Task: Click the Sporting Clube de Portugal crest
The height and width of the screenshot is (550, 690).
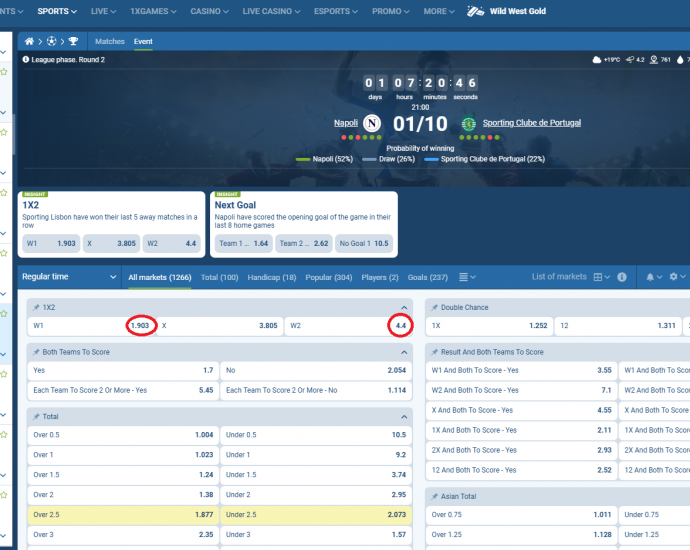Action: [x=468, y=124]
